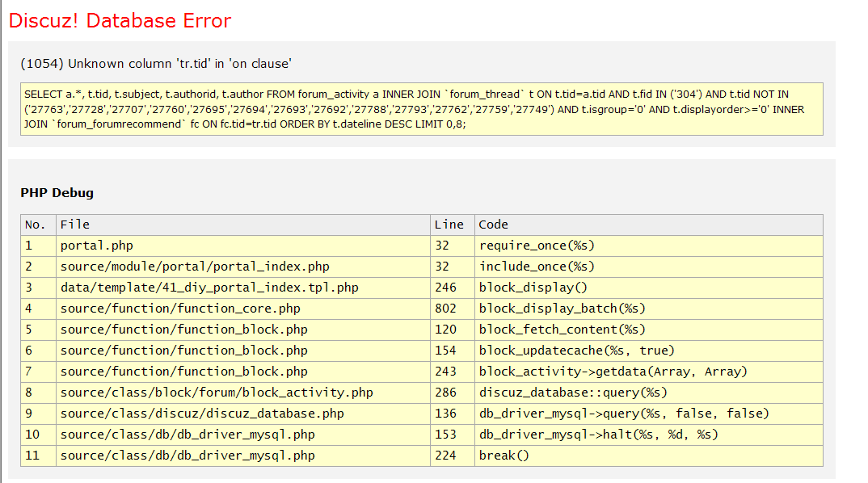
Task: Click line number 32 in portal_index.php row
Action: coord(453,267)
